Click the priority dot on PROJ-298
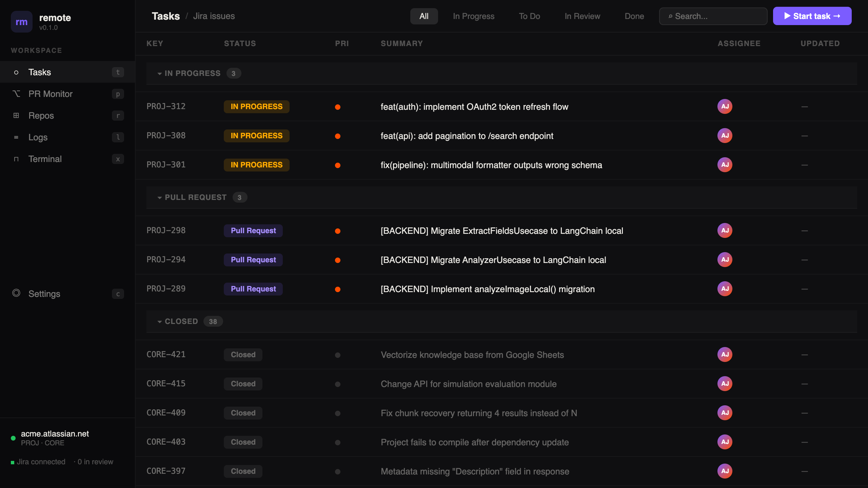The image size is (868, 488). [x=338, y=230]
